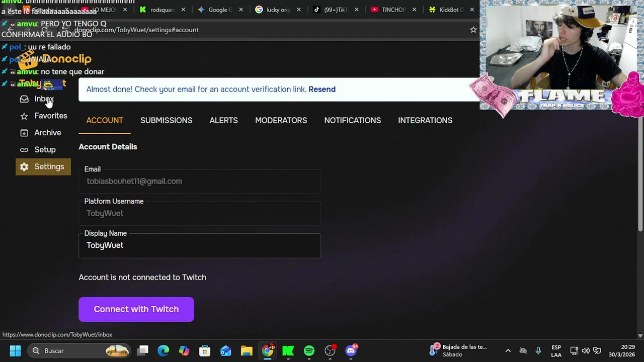Launch Microsoft Edge from taskbar
644x362 pixels.
tap(164, 350)
